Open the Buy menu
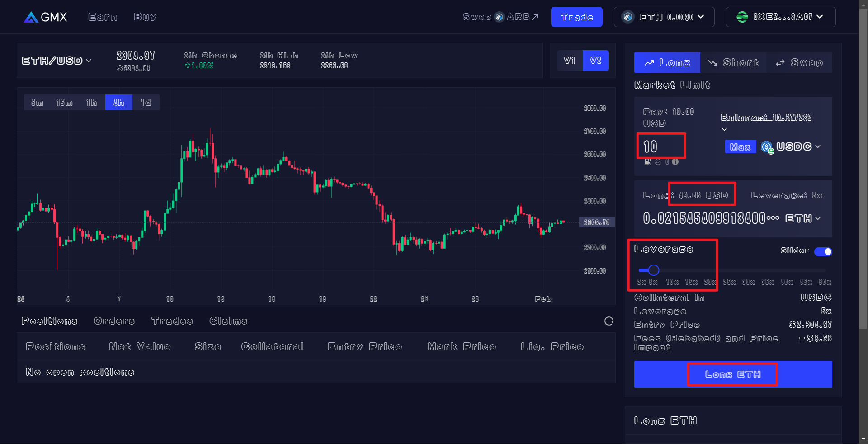868x444 pixels. pos(145,17)
